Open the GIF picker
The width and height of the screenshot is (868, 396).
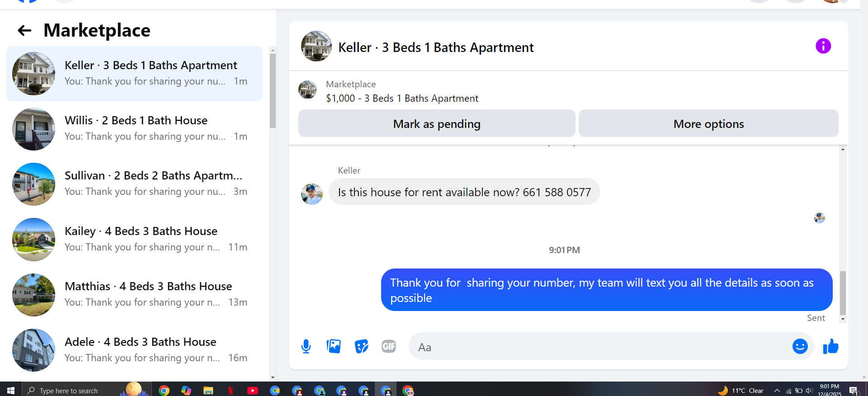point(389,346)
